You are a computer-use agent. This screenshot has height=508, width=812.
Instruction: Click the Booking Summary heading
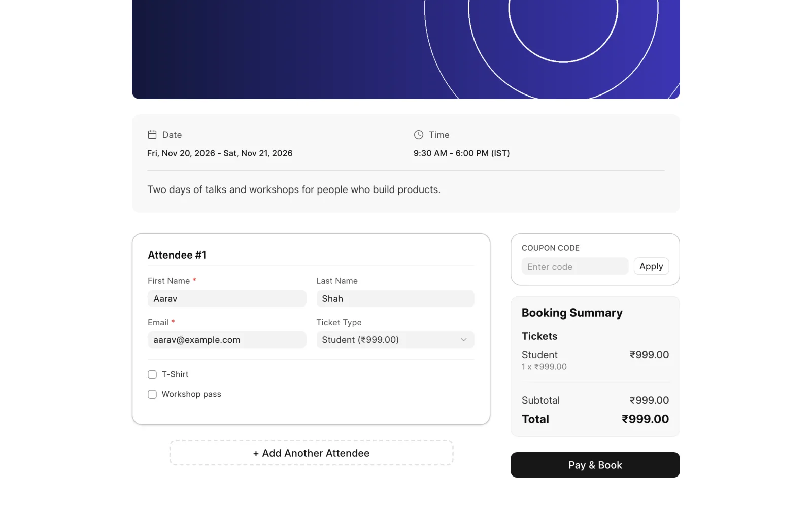tap(572, 313)
